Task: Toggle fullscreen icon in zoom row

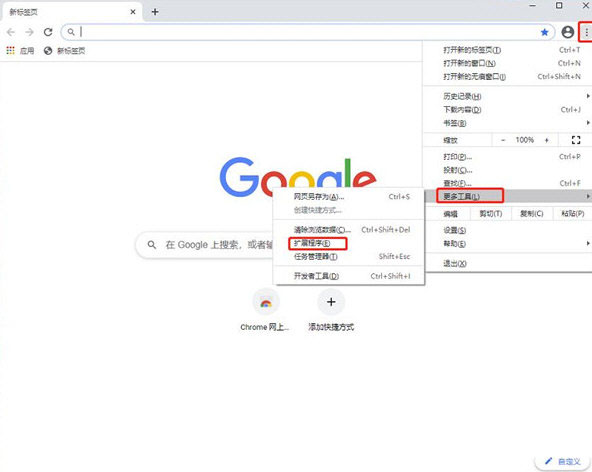Action: pos(576,140)
